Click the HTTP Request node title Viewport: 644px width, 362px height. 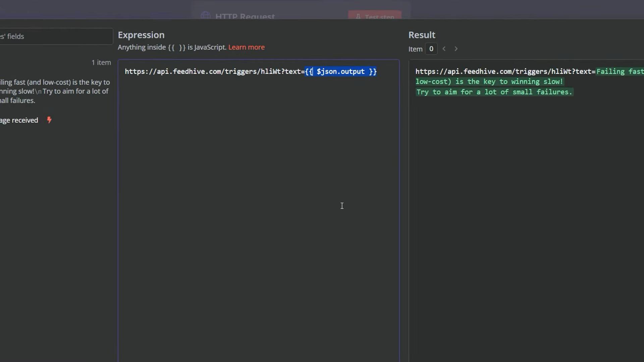coord(245,16)
